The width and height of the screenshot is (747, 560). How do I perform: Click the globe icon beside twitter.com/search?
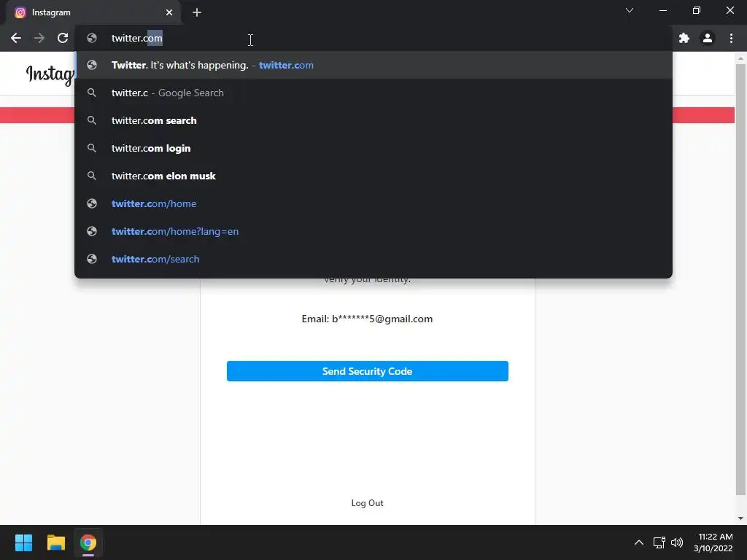[x=92, y=259]
